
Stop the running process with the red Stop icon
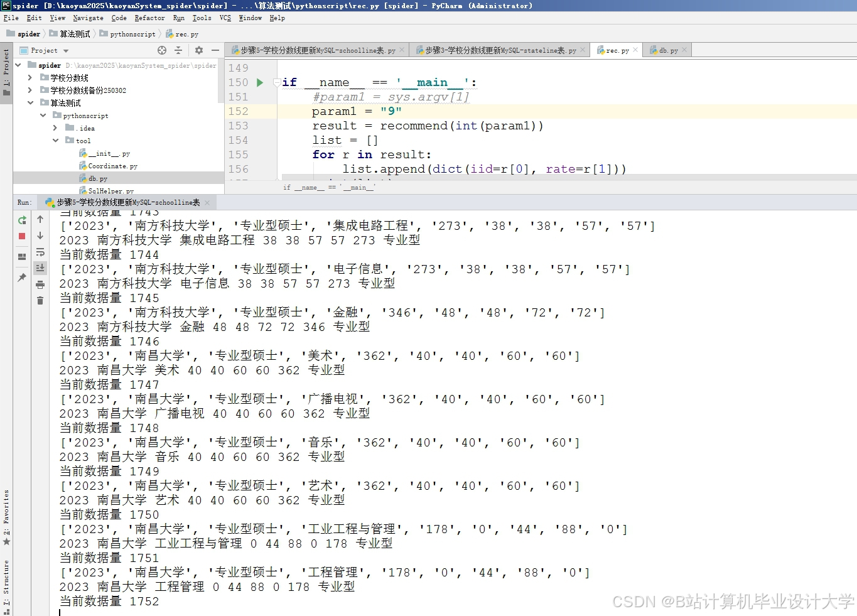tap(21, 235)
